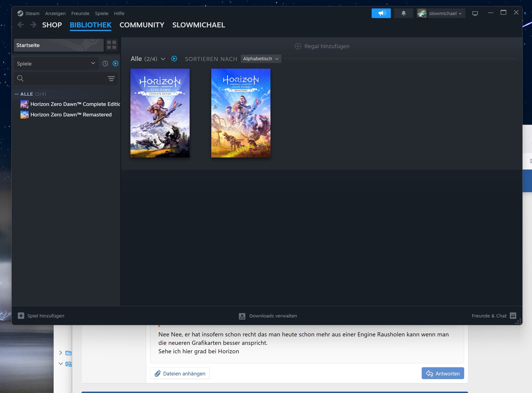Open the Freunde menu

[80, 13]
